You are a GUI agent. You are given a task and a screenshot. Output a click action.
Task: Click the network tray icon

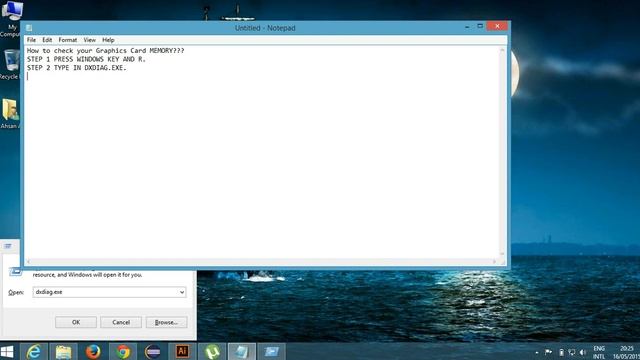[572, 352]
